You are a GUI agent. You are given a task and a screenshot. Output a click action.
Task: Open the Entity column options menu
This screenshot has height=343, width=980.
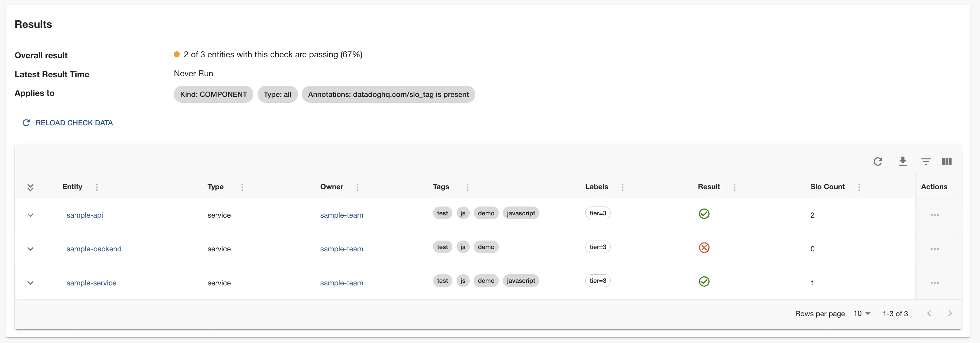[x=97, y=187]
